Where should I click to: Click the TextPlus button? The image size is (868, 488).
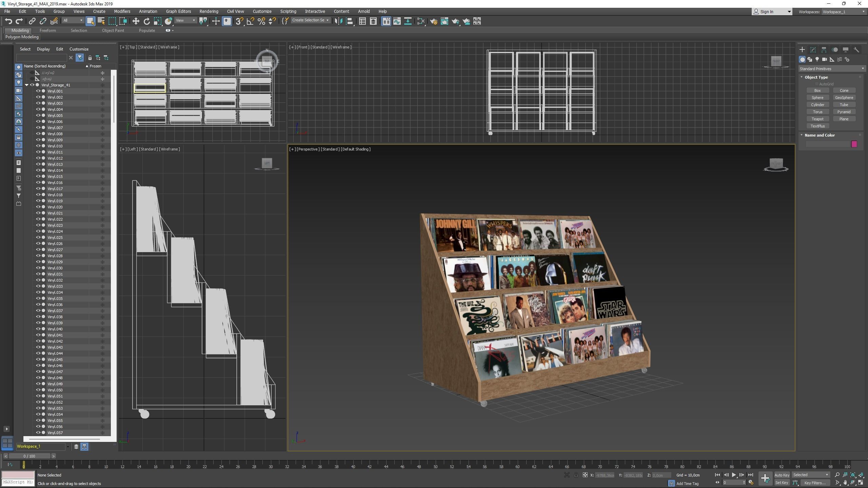pyautogui.click(x=817, y=126)
